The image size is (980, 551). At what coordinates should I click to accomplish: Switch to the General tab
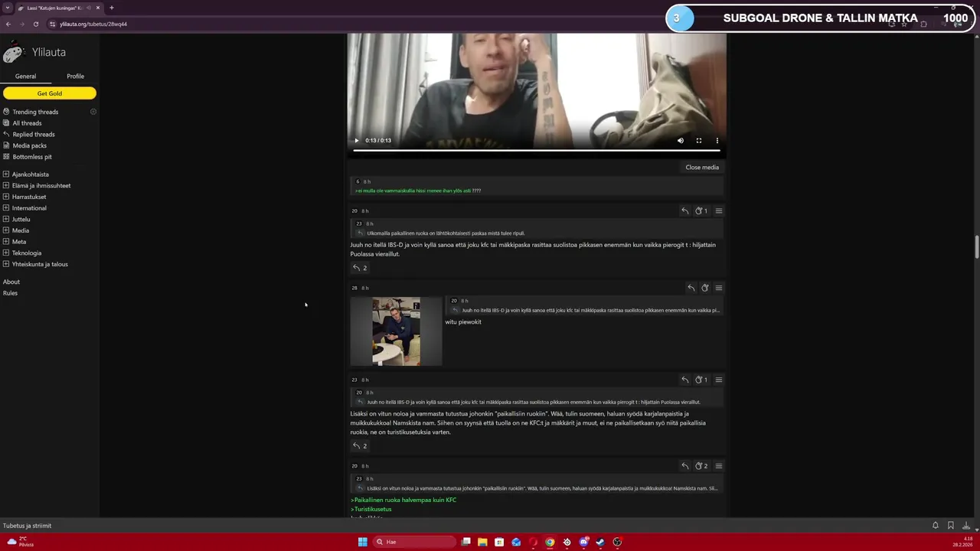(x=25, y=77)
